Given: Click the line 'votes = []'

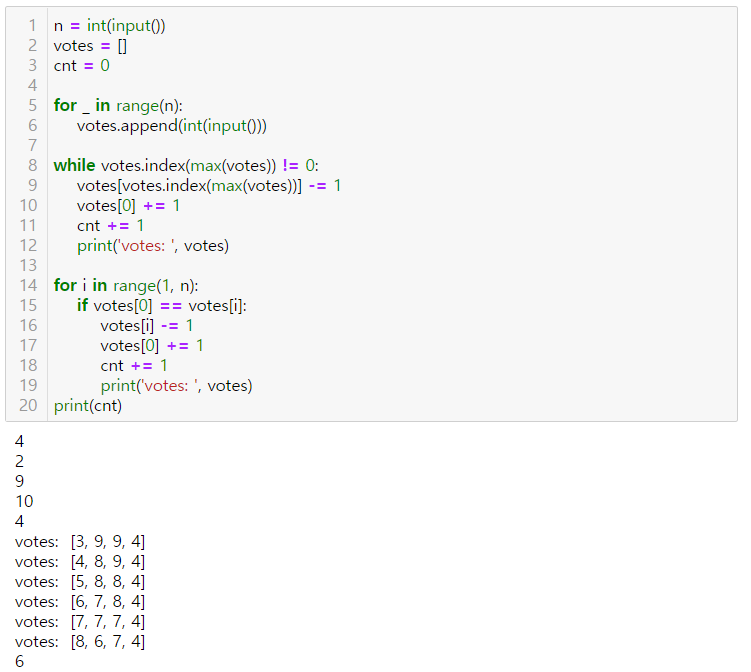Looking at the screenshot, I should tap(91, 46).
